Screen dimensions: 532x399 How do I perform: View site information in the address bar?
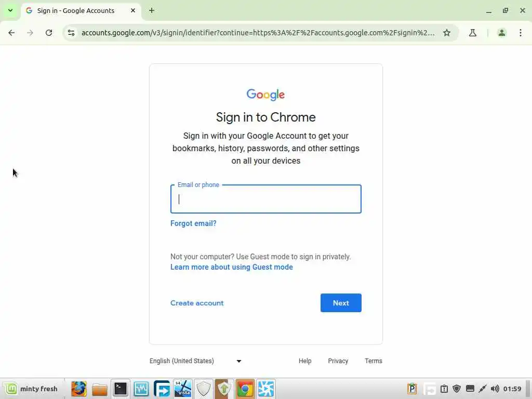pos(71,33)
